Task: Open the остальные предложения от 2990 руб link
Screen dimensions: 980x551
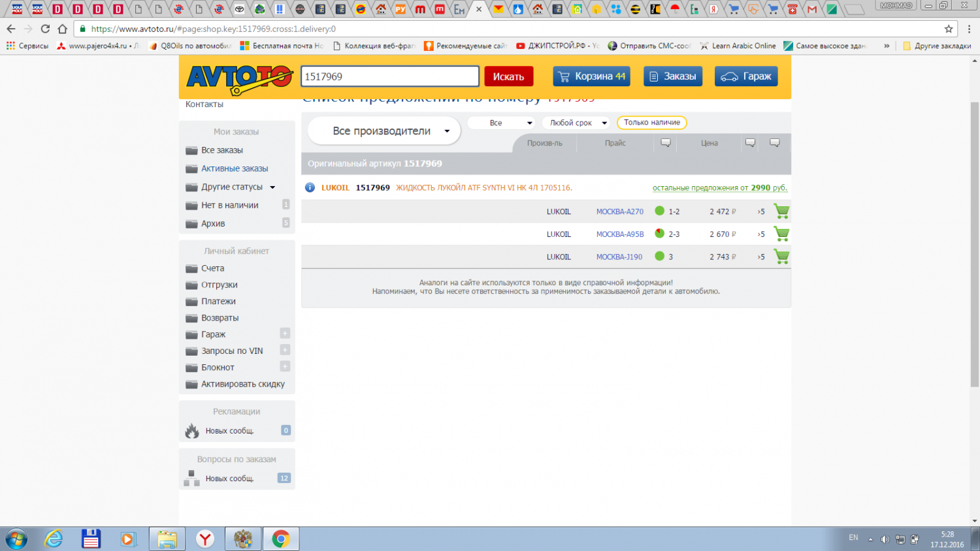Action: pos(720,187)
